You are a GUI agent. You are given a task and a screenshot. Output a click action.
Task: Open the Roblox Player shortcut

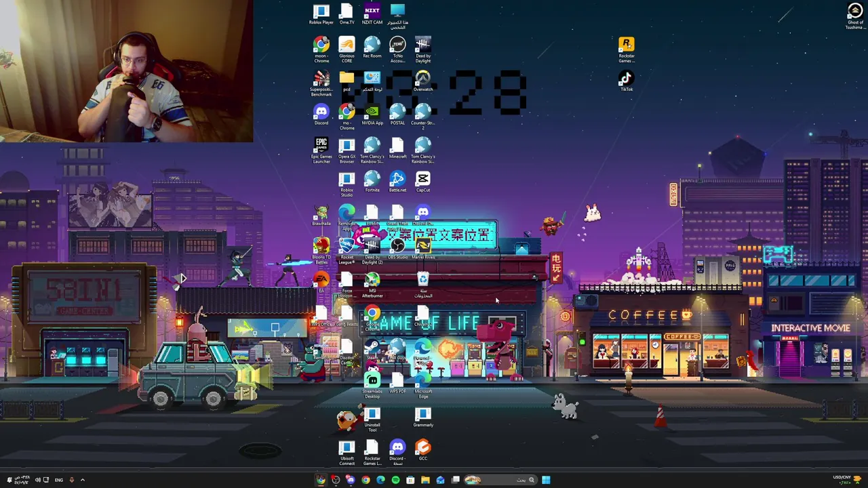(321, 14)
